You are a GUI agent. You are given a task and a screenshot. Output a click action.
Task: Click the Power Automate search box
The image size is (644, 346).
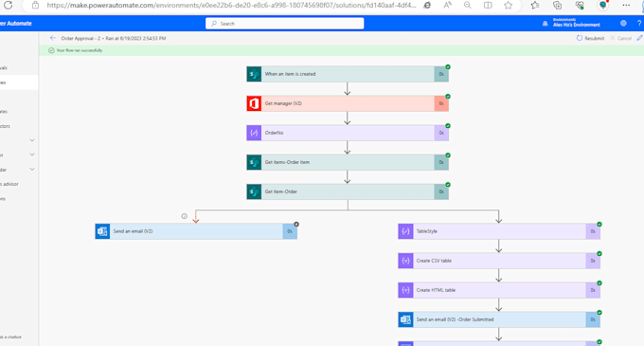point(285,24)
